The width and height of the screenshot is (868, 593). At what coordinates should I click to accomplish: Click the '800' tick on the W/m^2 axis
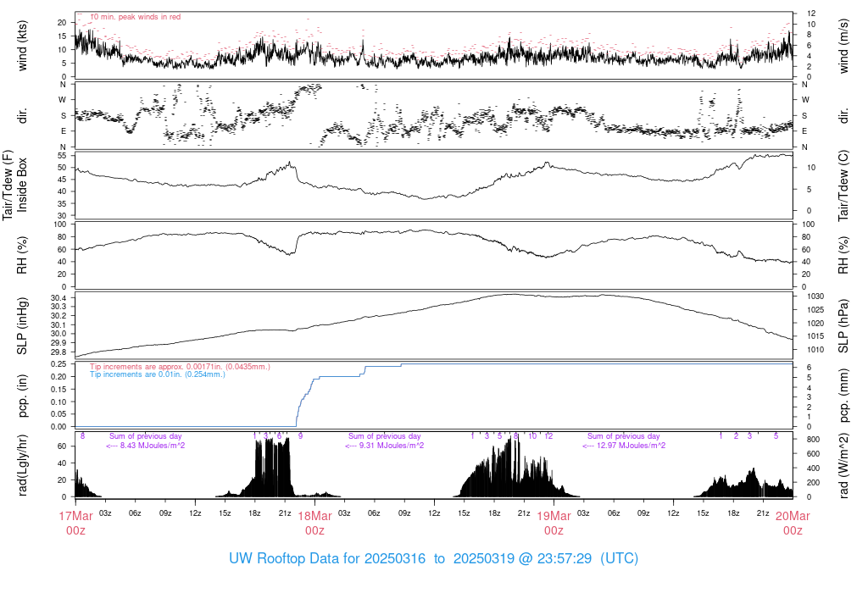pos(813,439)
